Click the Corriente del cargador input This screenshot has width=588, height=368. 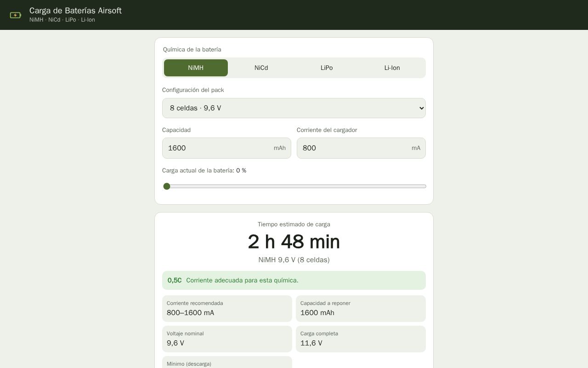coord(361,148)
